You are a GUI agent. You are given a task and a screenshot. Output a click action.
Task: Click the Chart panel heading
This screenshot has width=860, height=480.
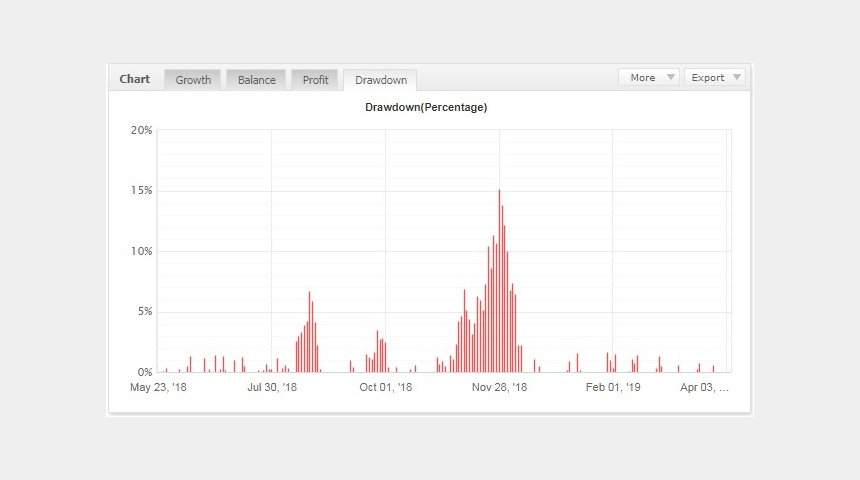click(x=134, y=79)
